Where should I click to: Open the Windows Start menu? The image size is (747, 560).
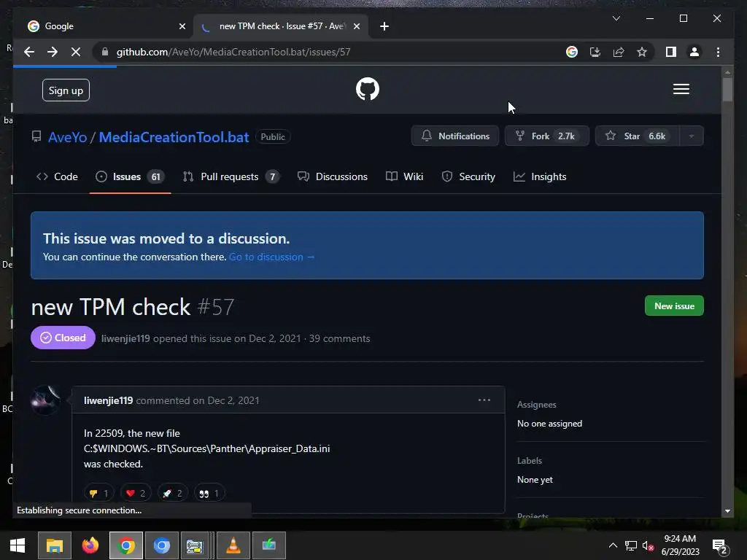click(18, 545)
